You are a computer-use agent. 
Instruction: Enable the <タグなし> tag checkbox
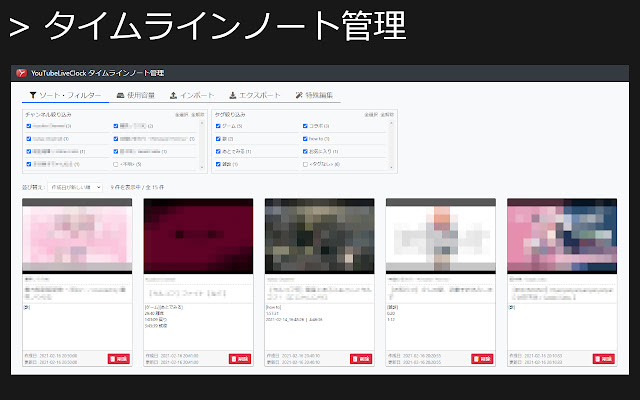pos(304,163)
